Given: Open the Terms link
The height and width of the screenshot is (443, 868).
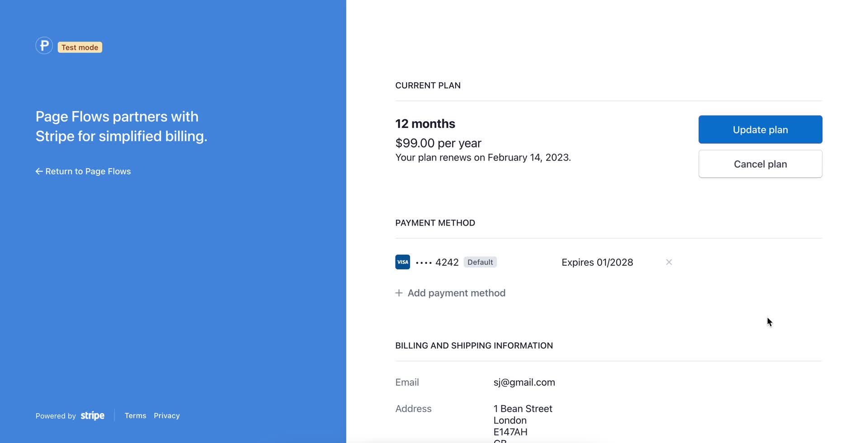Looking at the screenshot, I should (136, 415).
